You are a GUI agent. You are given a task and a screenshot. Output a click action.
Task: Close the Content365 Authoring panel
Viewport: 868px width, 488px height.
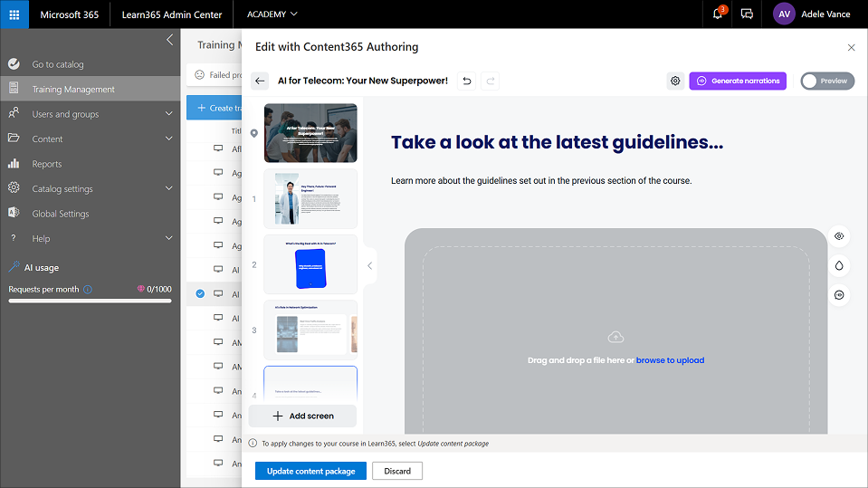pos(851,47)
